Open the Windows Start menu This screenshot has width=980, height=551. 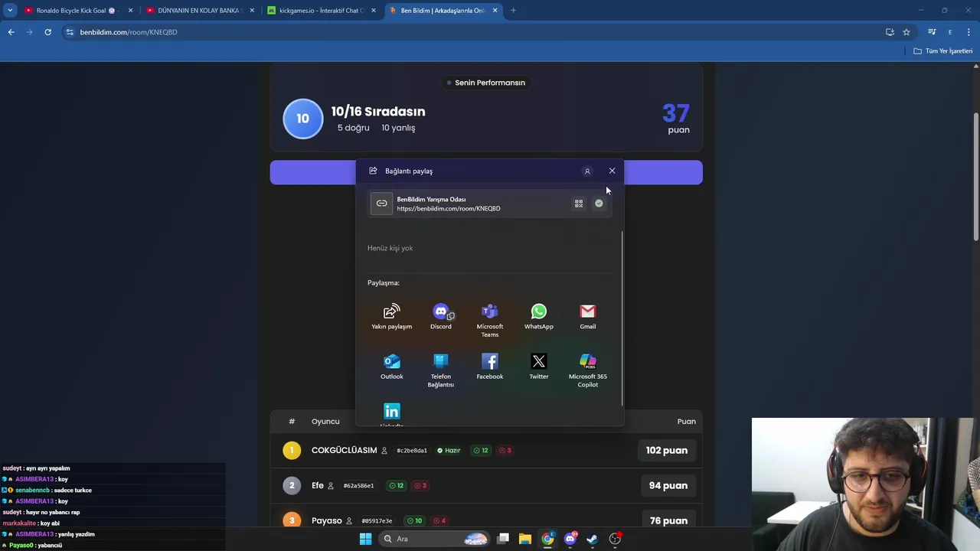pos(365,539)
